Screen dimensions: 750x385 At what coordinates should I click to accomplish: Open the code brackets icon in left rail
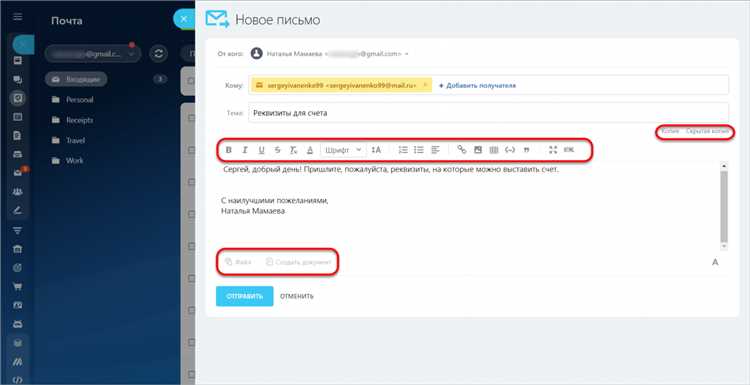[18, 380]
